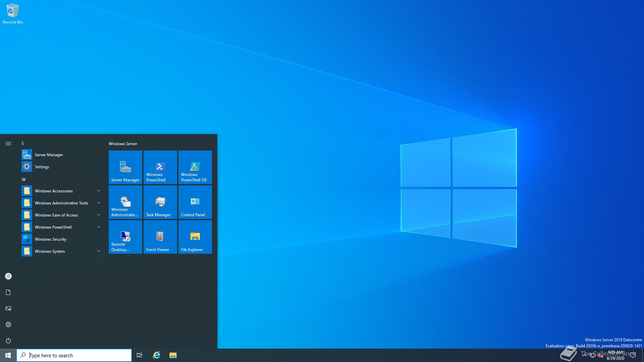Open the Control Panel tile
Screen dimensions: 644x362
tap(195, 202)
